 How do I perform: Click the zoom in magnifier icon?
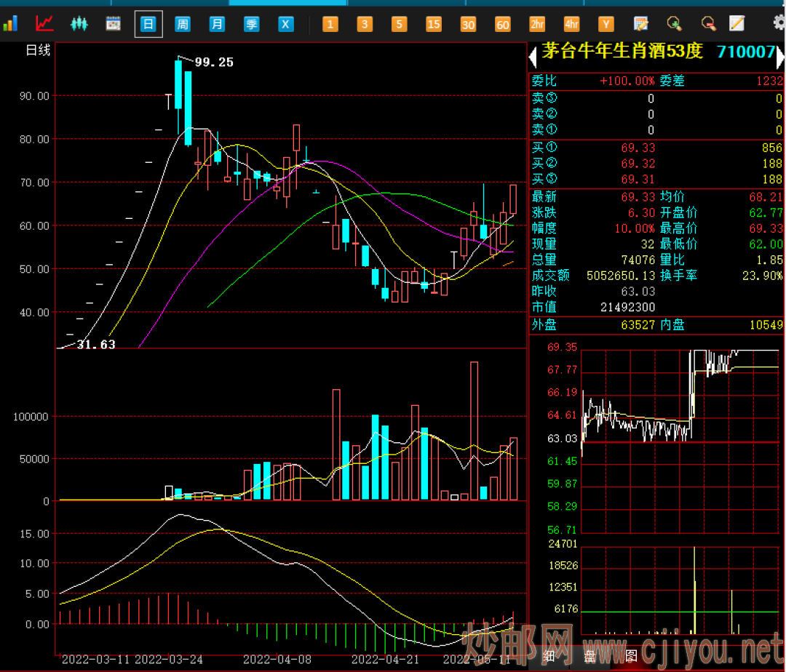coord(675,24)
